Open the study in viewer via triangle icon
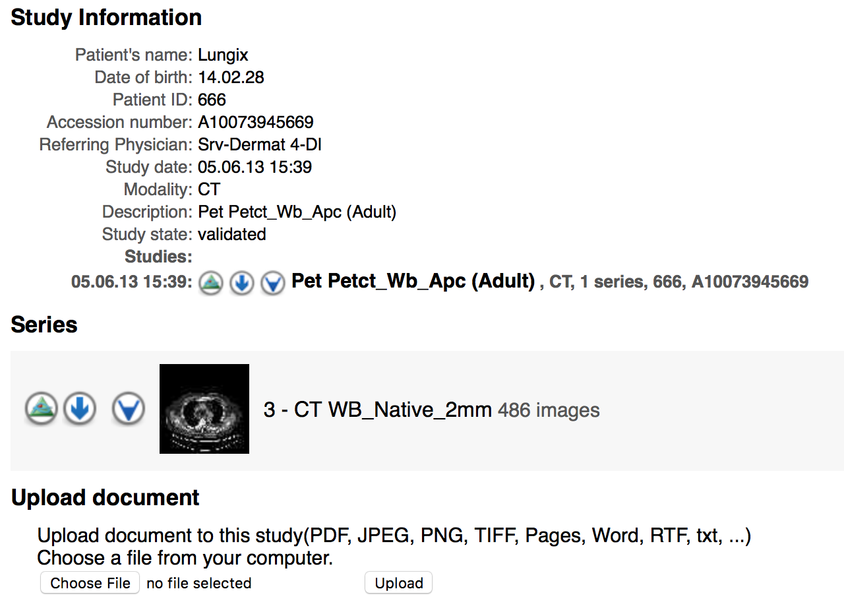This screenshot has height=616, width=844. coord(210,283)
